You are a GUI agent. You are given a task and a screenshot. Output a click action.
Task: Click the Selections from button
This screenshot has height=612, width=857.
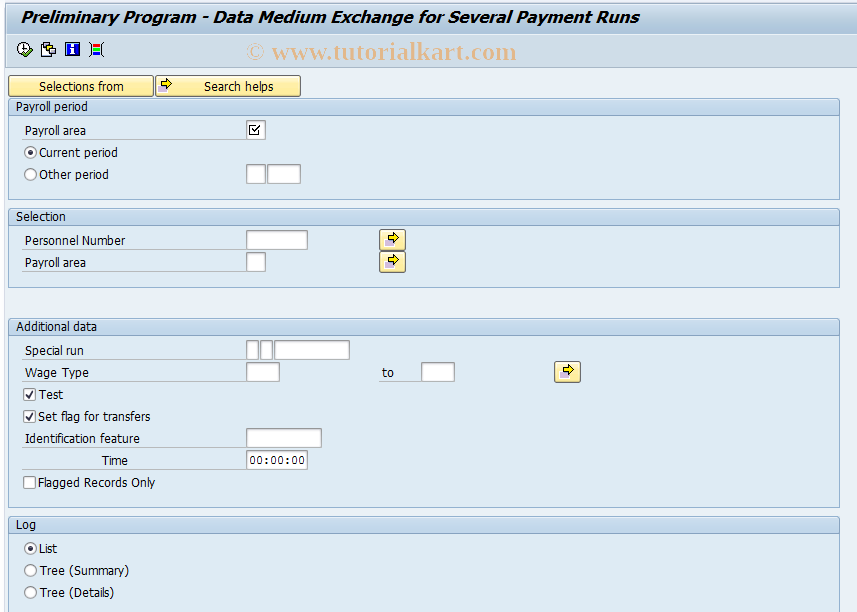pos(81,86)
